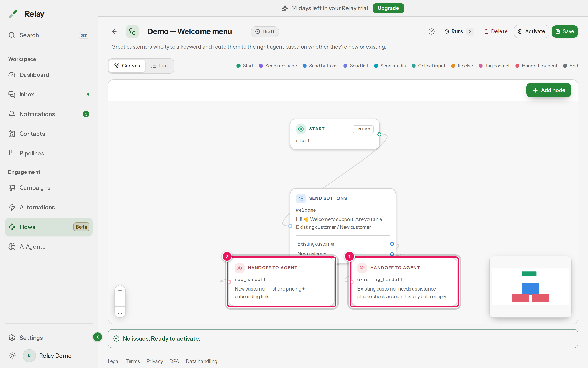Click the Start node output port

pos(379,134)
